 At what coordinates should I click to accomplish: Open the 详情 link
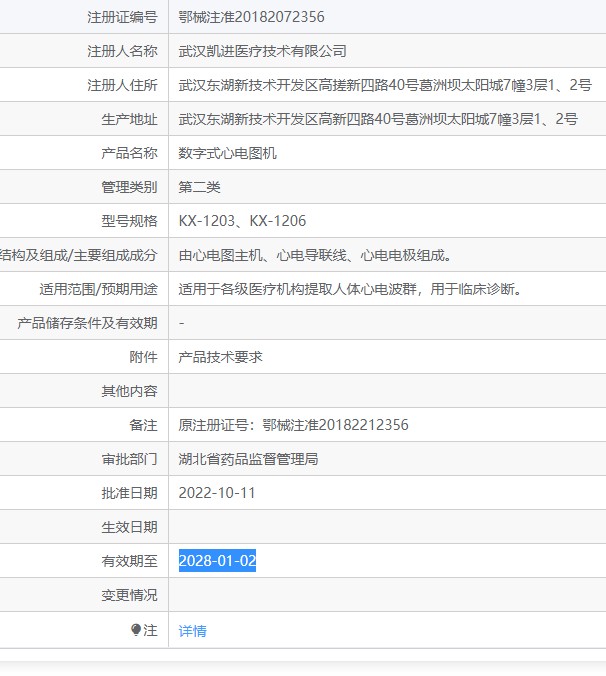[x=192, y=631]
